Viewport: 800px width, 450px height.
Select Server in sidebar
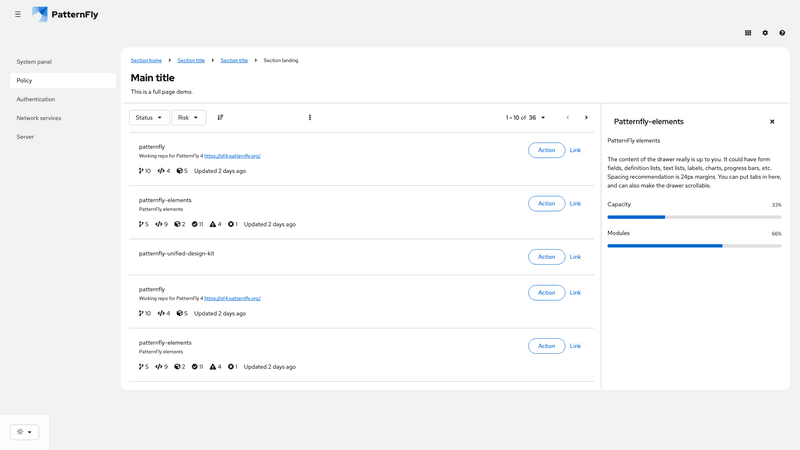point(63,137)
